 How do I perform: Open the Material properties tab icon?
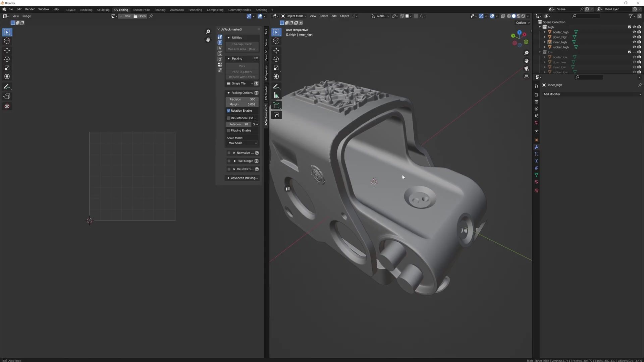point(536,182)
